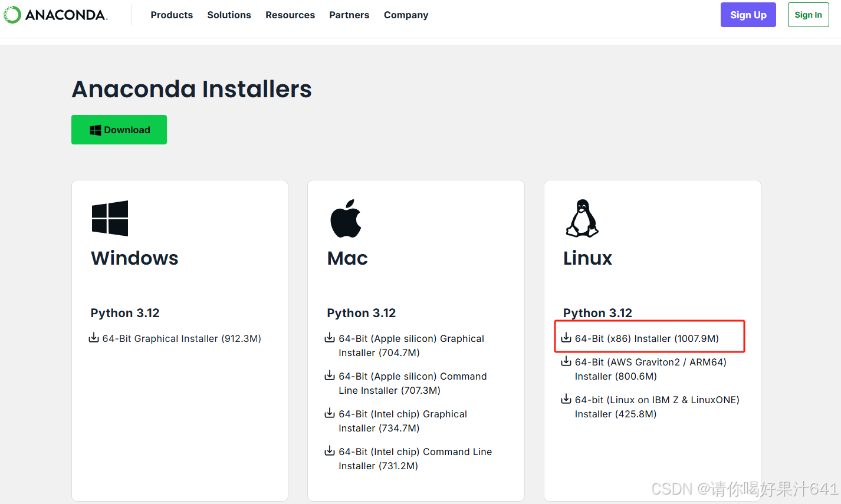This screenshot has width=841, height=504.
Task: Click the Windows logo in Windows card
Action: coord(110,218)
